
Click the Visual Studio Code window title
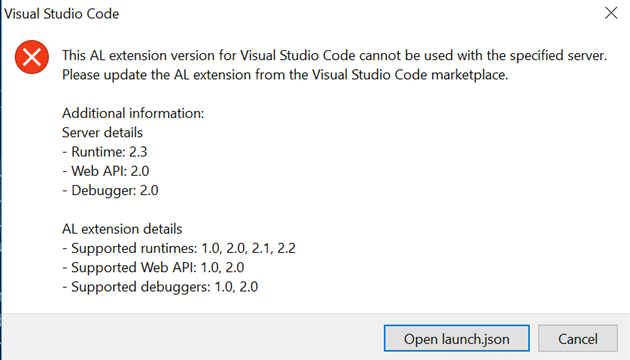click(x=61, y=14)
